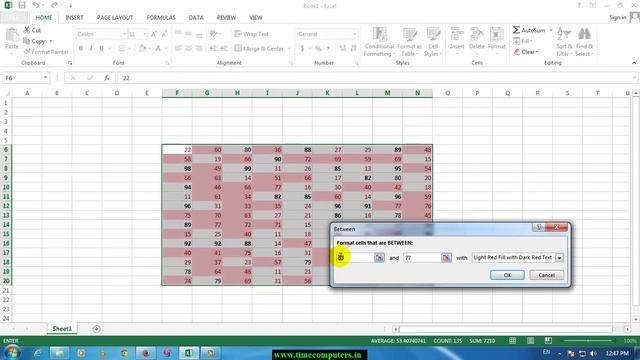The height and width of the screenshot is (360, 640).
Task: Open the Number Format General dropdown
Action: [x=354, y=34]
